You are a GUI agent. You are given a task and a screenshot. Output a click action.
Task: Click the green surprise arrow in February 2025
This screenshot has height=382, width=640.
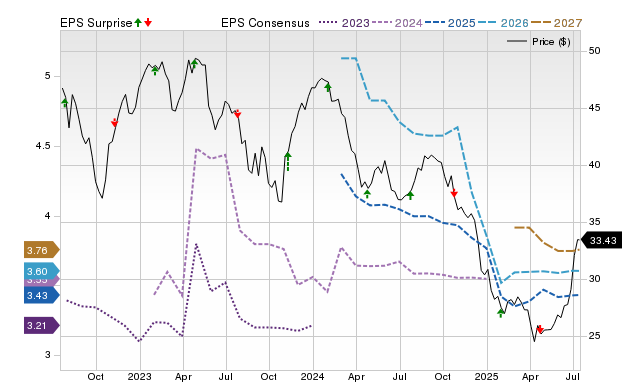tap(501, 313)
